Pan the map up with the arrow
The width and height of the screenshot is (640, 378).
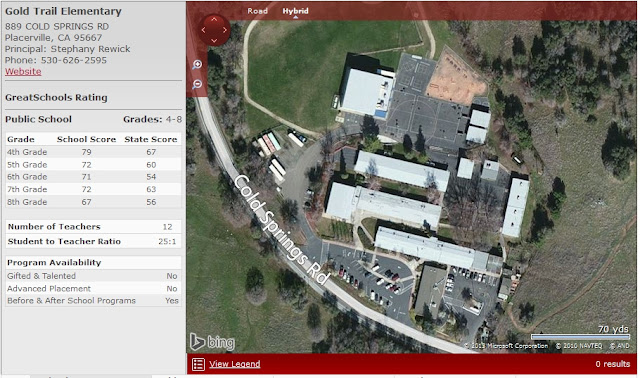tap(214, 20)
